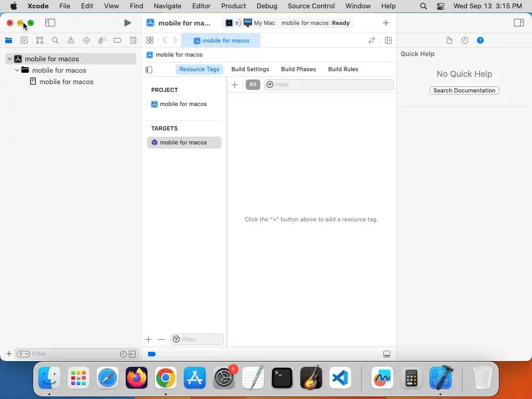Show the History inspector clock icon

tap(464, 41)
